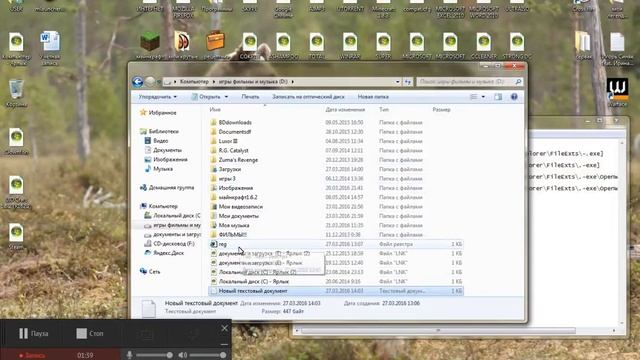
Task: Sort by the Размер column header
Action: click(441, 109)
